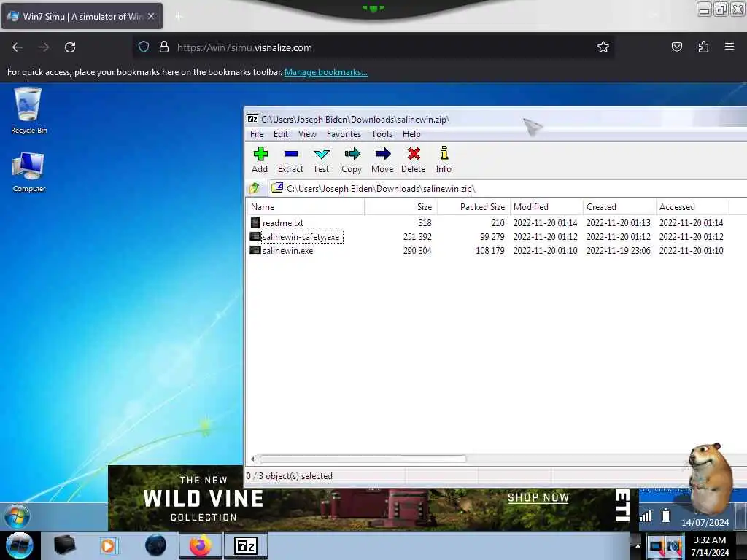The image size is (747, 560).
Task: Open the Recycle Bin desktop icon
Action: (28, 111)
